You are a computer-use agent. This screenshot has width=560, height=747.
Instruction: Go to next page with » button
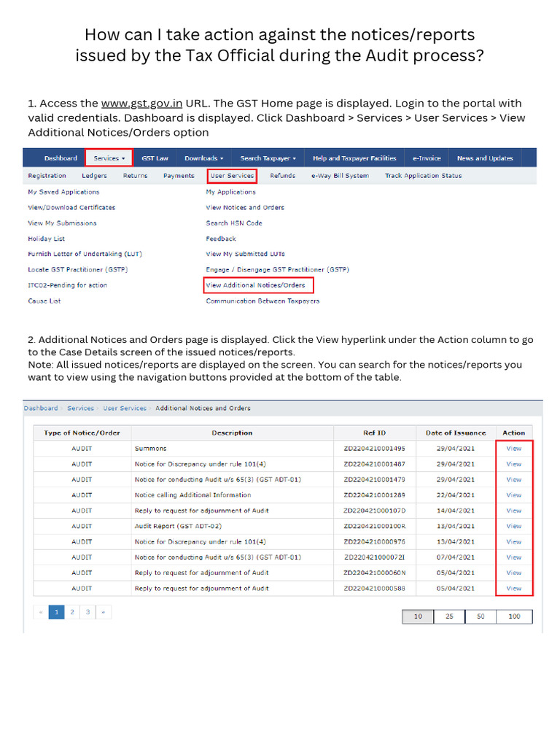pyautogui.click(x=104, y=612)
